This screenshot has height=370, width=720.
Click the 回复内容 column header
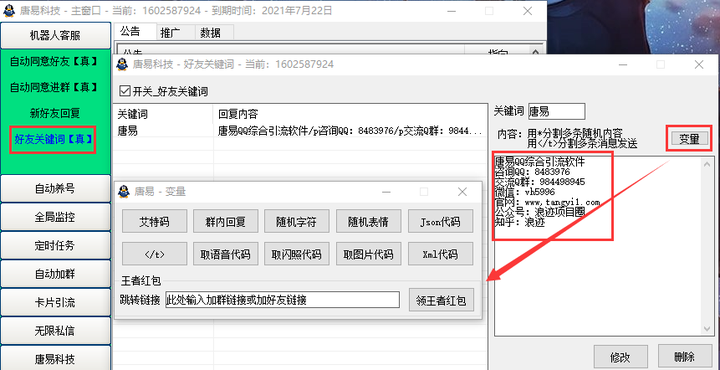point(349,114)
